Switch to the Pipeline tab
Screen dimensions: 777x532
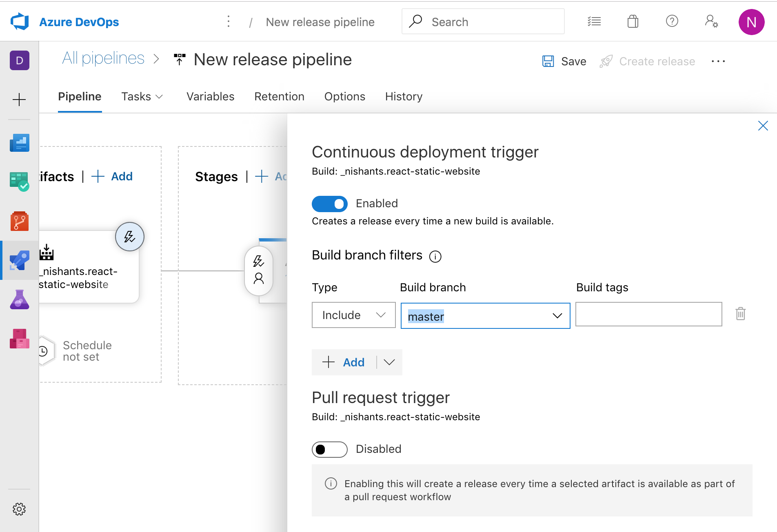coord(80,97)
